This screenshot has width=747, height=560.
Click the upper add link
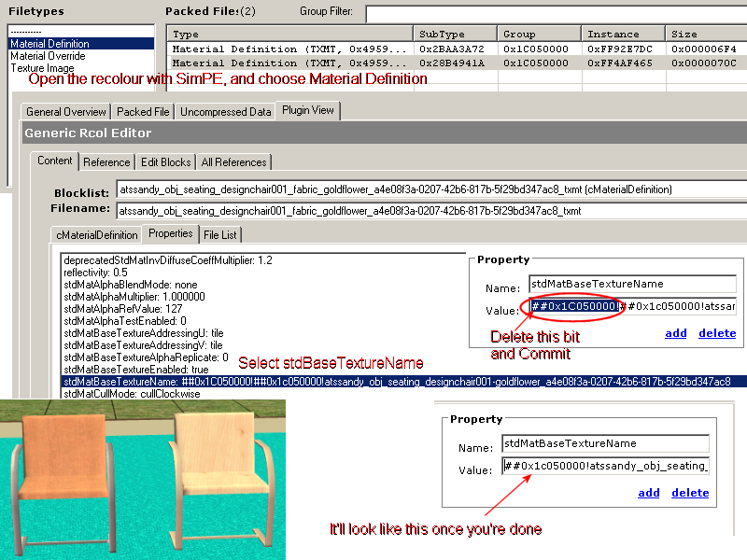(x=675, y=333)
